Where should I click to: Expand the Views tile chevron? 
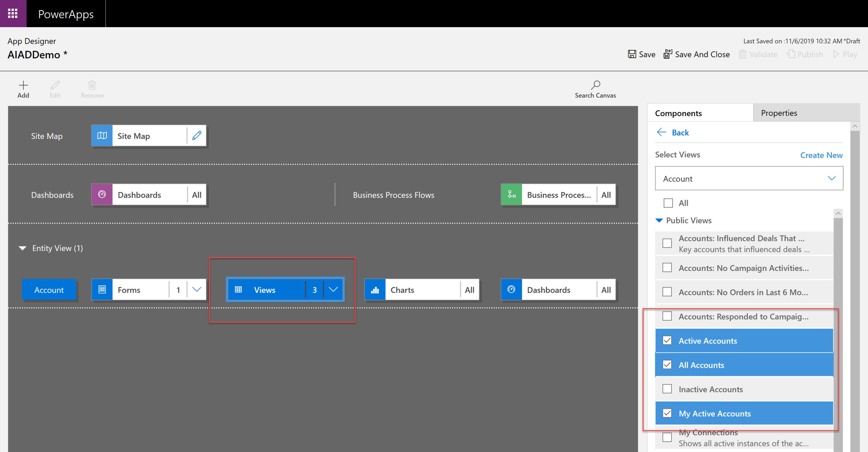tap(333, 289)
